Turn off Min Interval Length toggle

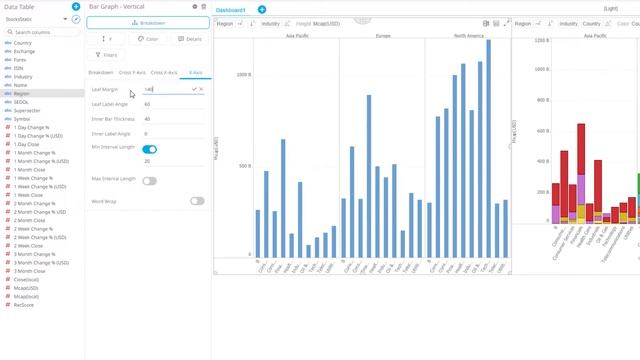coord(149,149)
